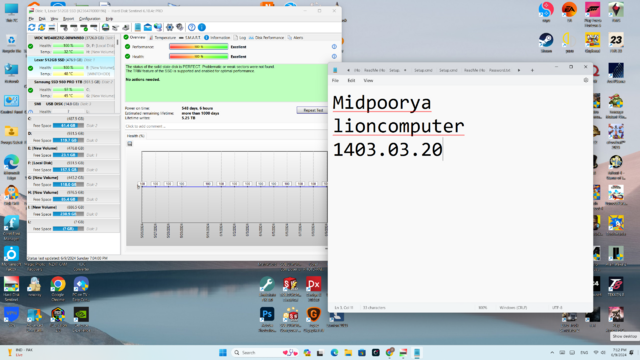Open Recycle Bin desktop icon
Screen dimensions: 640x360
tap(11, 44)
